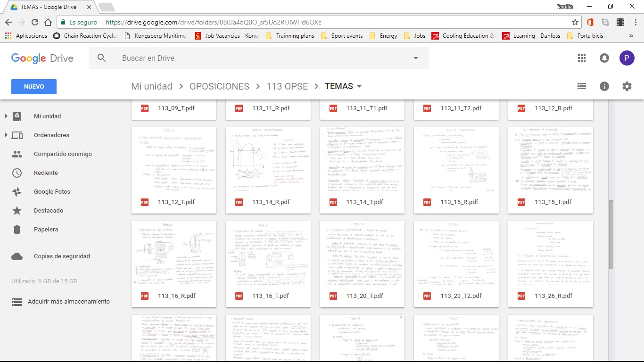Viewport: 644px width, 362px height.
Task: Open Drive settings gear
Action: click(x=627, y=86)
